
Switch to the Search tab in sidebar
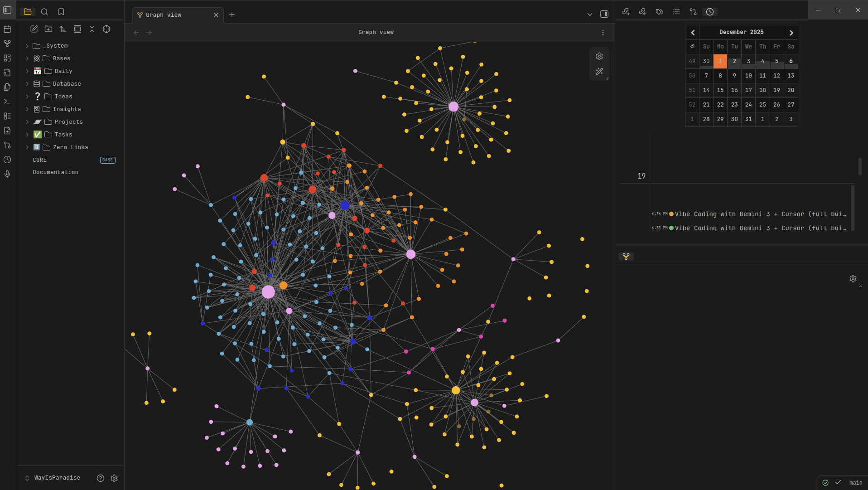click(44, 12)
